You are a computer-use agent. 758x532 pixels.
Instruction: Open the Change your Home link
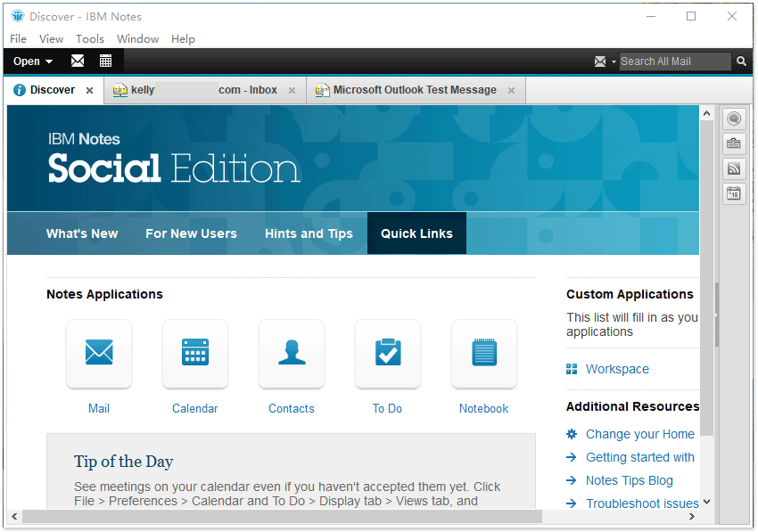(640, 434)
